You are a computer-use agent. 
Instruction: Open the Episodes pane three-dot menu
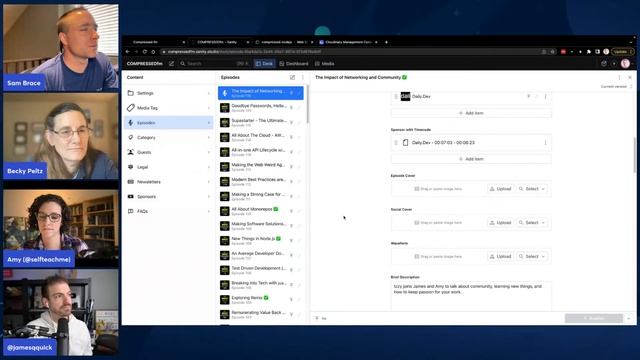pyautogui.click(x=302, y=77)
